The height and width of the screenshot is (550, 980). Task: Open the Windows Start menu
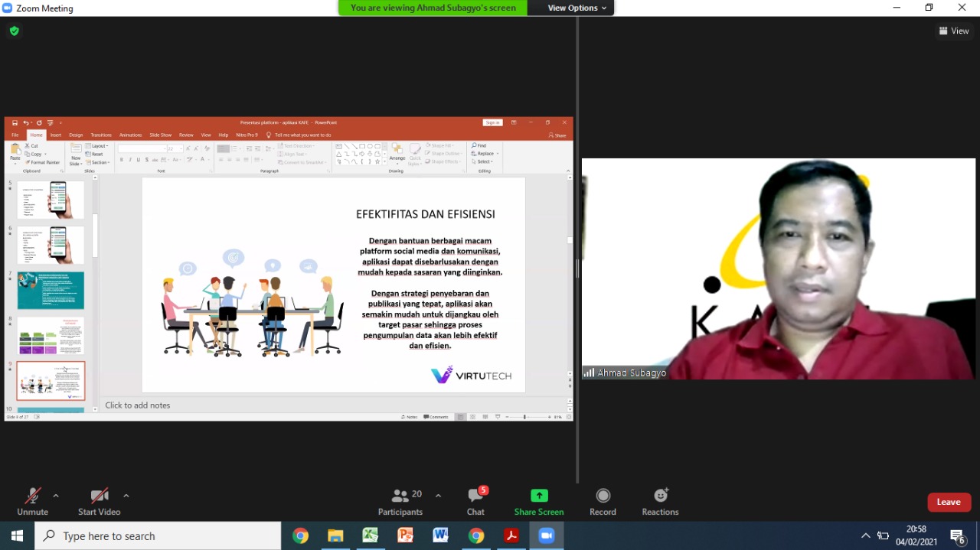(17, 535)
